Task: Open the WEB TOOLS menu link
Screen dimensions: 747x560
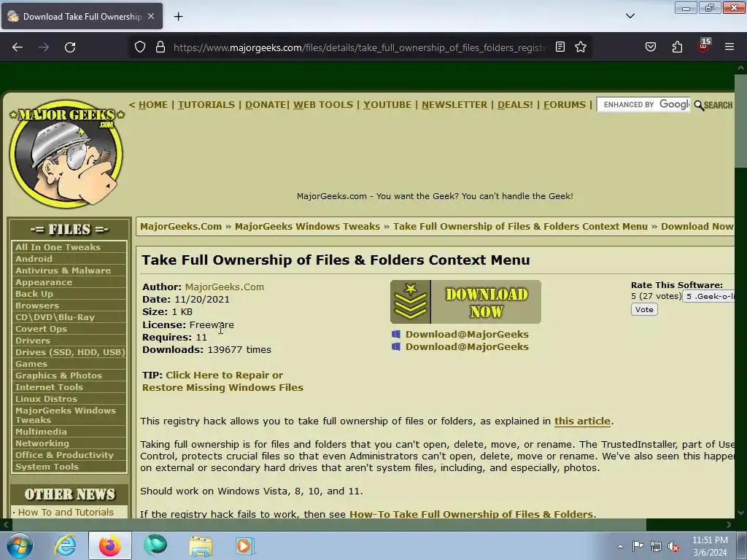Action: [323, 105]
